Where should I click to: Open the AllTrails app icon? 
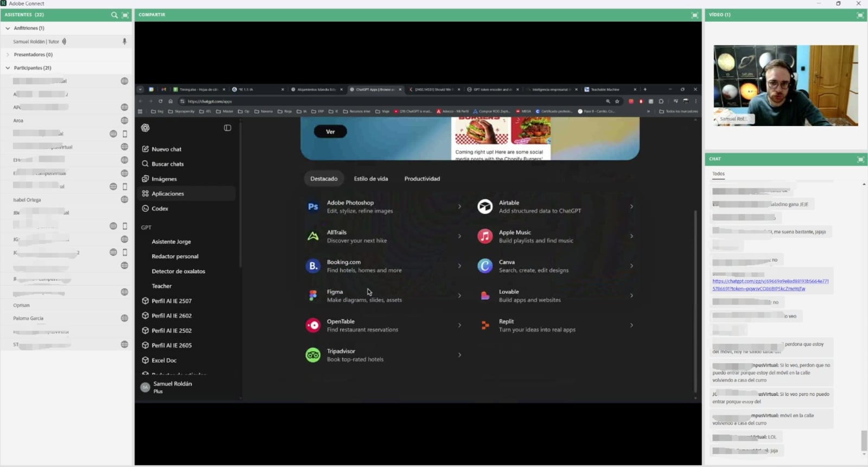click(x=313, y=236)
